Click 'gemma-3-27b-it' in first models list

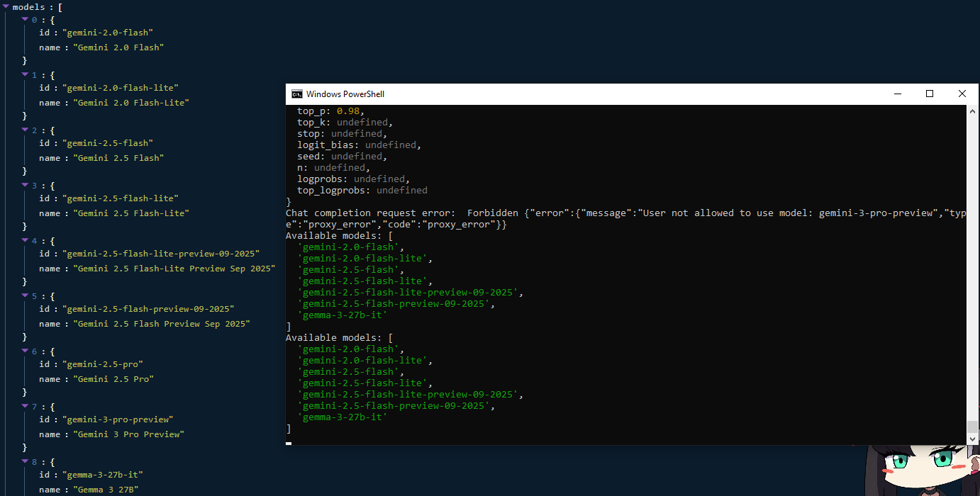click(x=343, y=315)
